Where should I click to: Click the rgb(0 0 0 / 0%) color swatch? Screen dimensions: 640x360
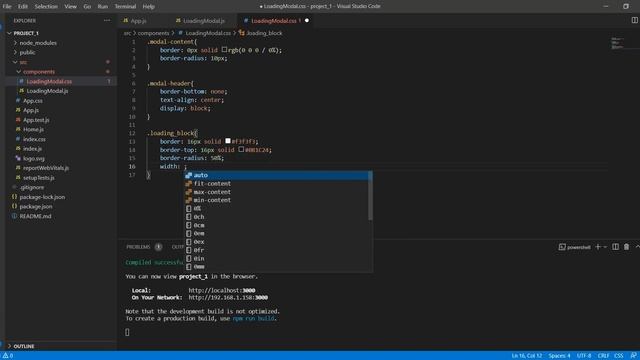click(224, 50)
